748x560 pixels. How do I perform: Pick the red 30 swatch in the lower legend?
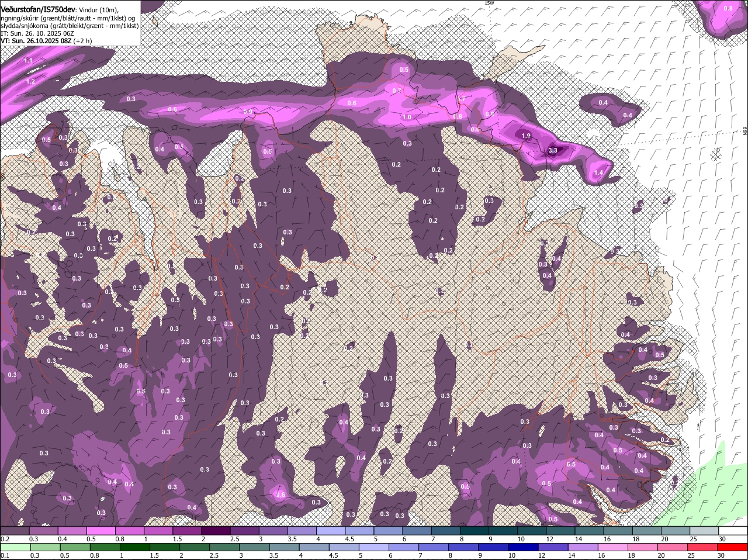[733, 547]
